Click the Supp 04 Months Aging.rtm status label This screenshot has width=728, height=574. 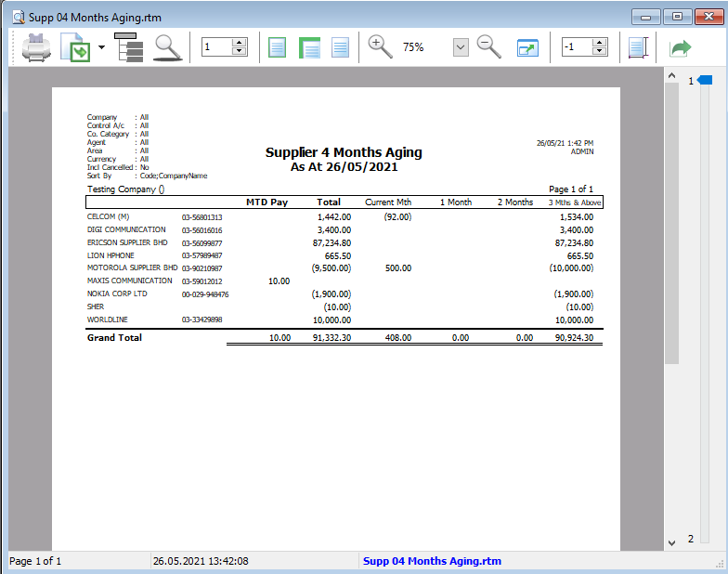[432, 561]
